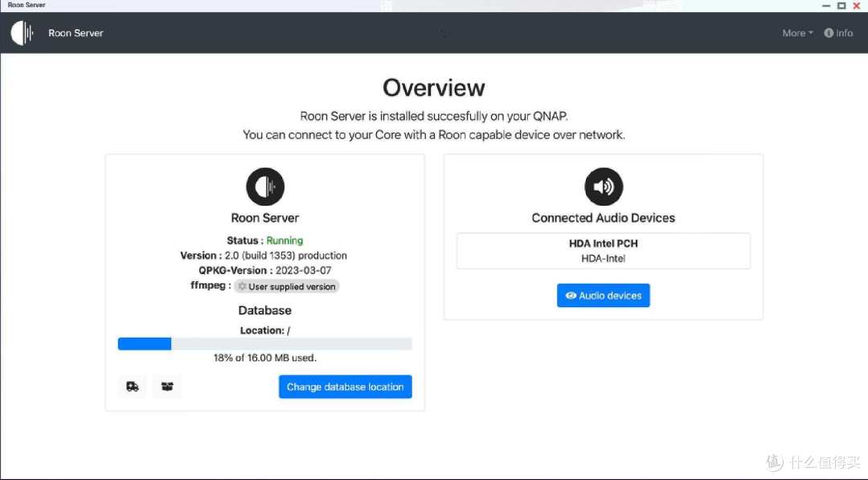
Task: Maximize the Roon Server window
Action: pos(841,6)
